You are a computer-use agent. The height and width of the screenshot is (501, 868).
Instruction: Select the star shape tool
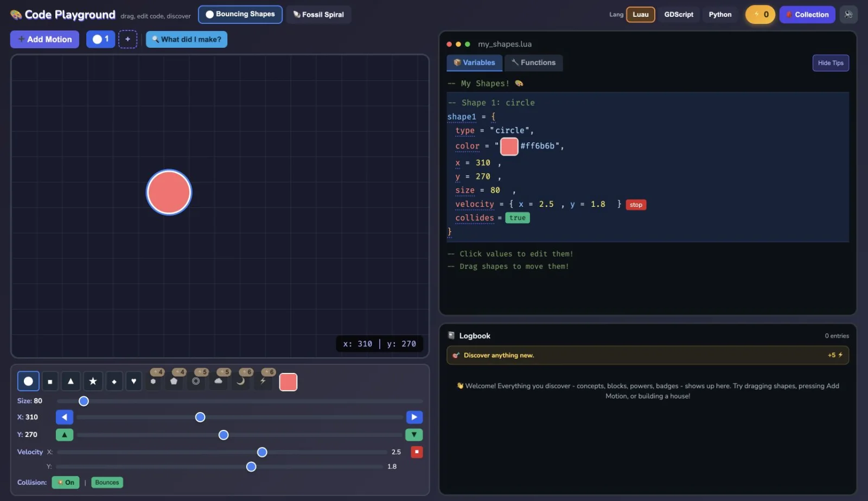tap(93, 382)
